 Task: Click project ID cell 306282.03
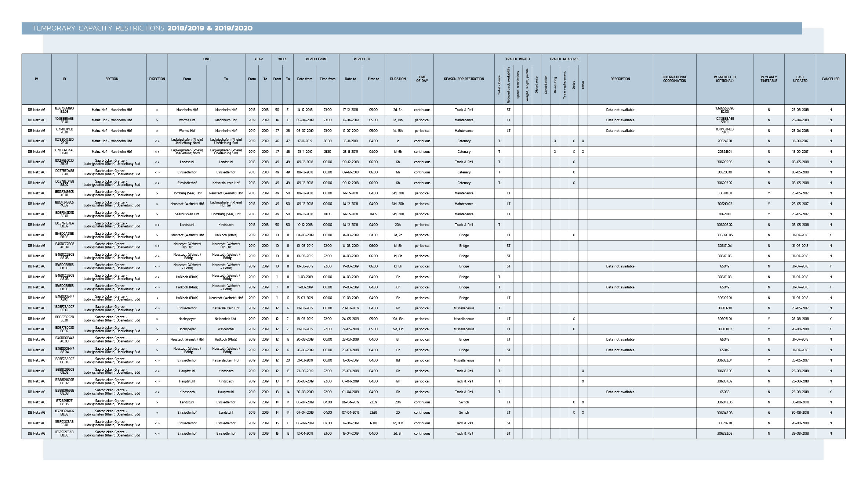coord(724,434)
